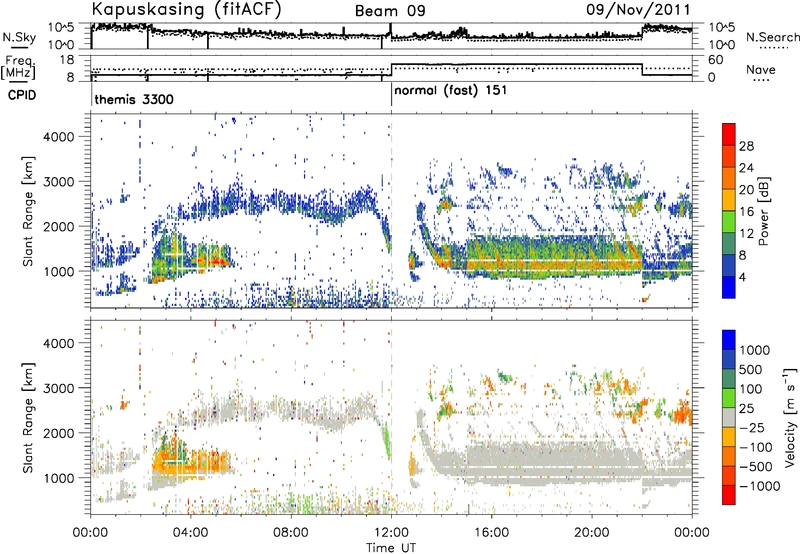Click the velocity colorbar's dark blue top segment
The image size is (800, 554).
coord(729,340)
